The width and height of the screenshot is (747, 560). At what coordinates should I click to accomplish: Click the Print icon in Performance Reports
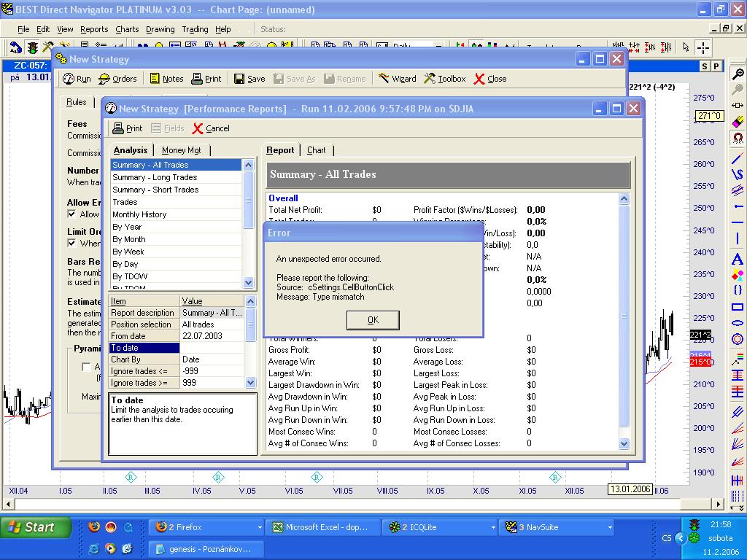click(127, 128)
